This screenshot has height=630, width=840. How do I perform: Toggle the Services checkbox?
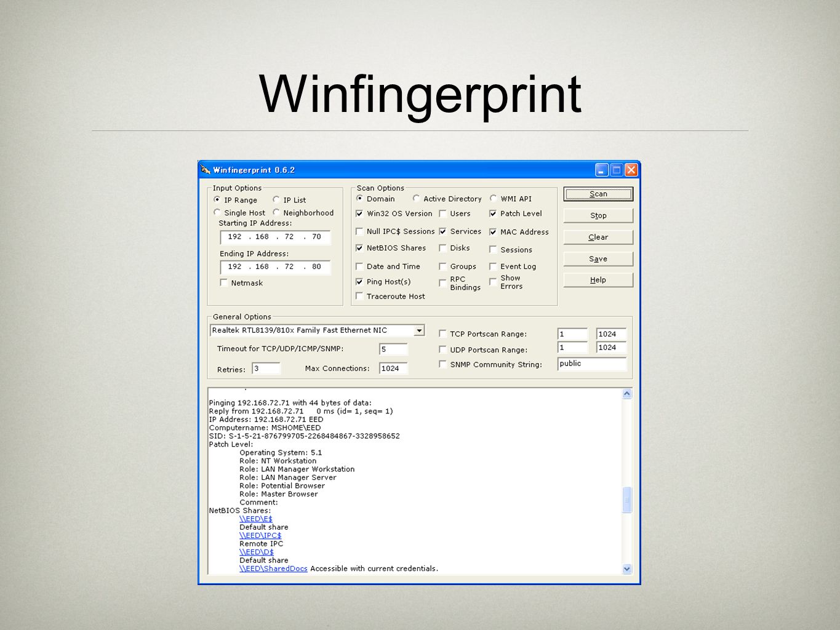(x=442, y=231)
